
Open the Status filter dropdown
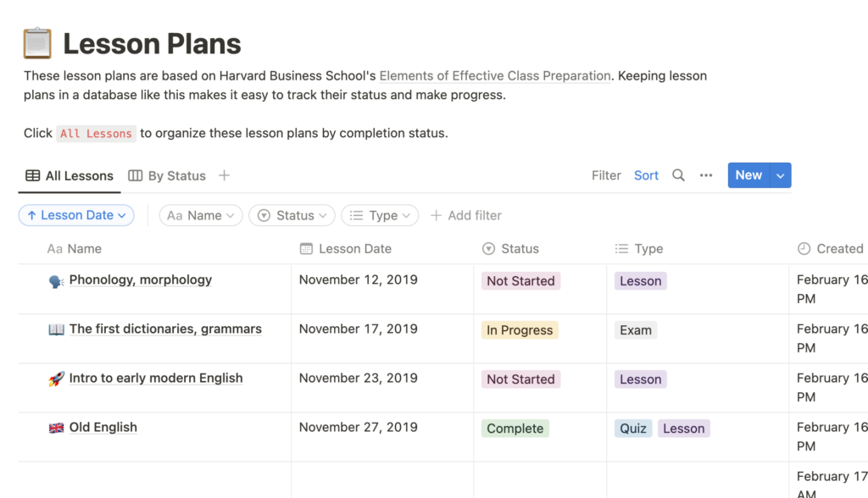tap(292, 215)
